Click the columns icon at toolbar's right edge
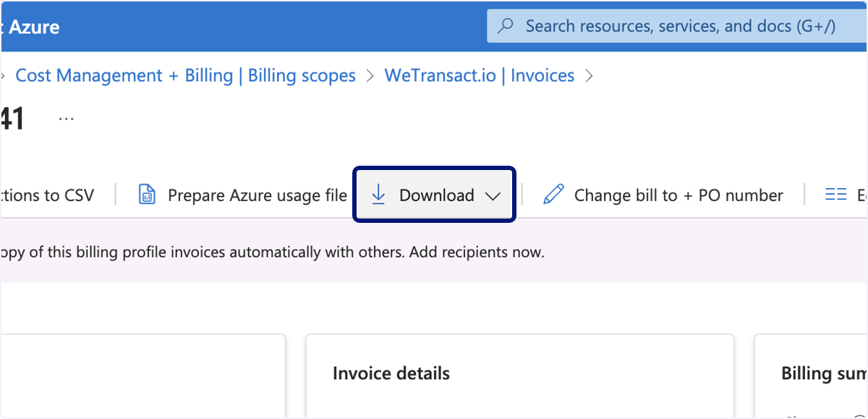The width and height of the screenshot is (868, 419). 836,195
